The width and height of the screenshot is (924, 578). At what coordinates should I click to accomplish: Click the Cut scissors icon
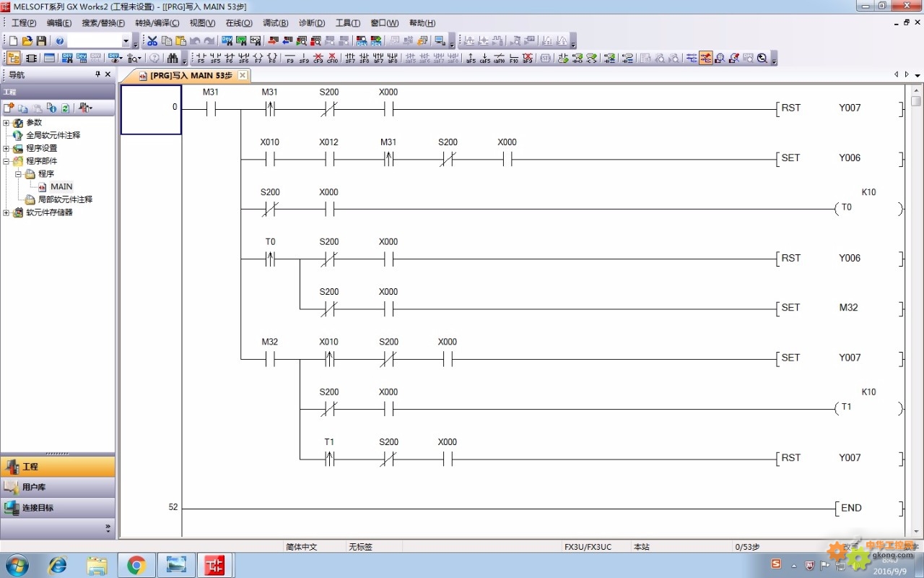click(152, 41)
